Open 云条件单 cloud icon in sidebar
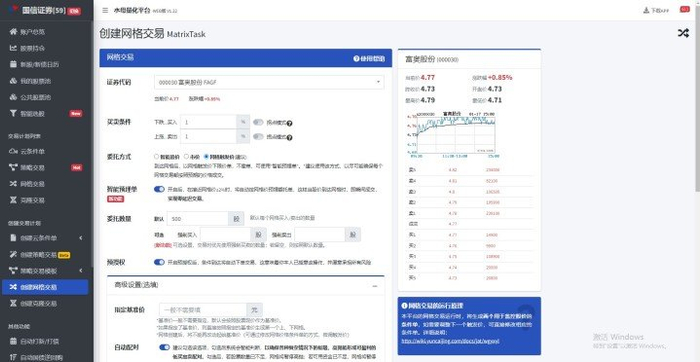This screenshot has width=700, height=362. coord(13,151)
